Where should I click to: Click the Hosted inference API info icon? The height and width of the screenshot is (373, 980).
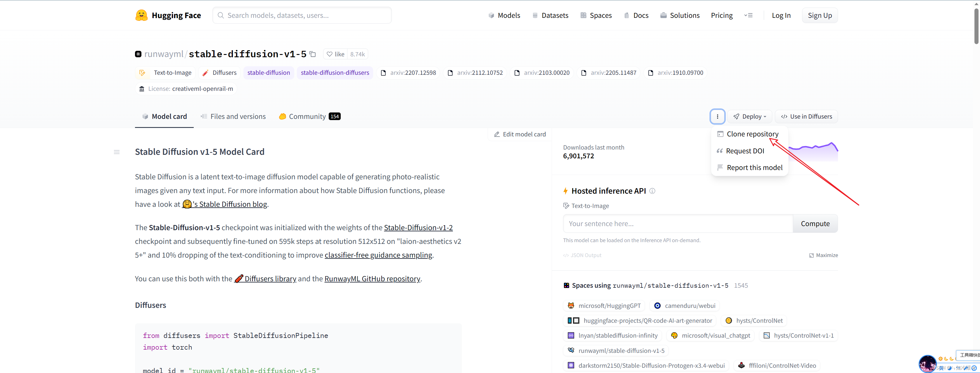652,191
